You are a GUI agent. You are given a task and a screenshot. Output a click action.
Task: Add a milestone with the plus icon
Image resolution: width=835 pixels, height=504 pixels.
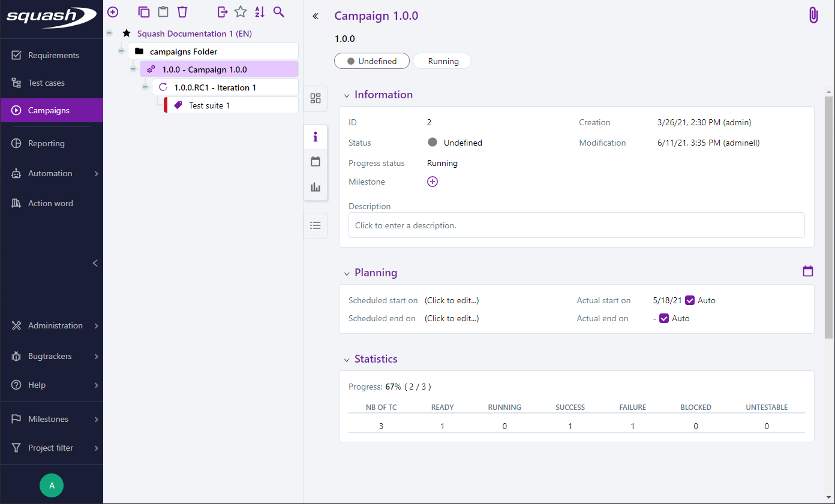432,182
